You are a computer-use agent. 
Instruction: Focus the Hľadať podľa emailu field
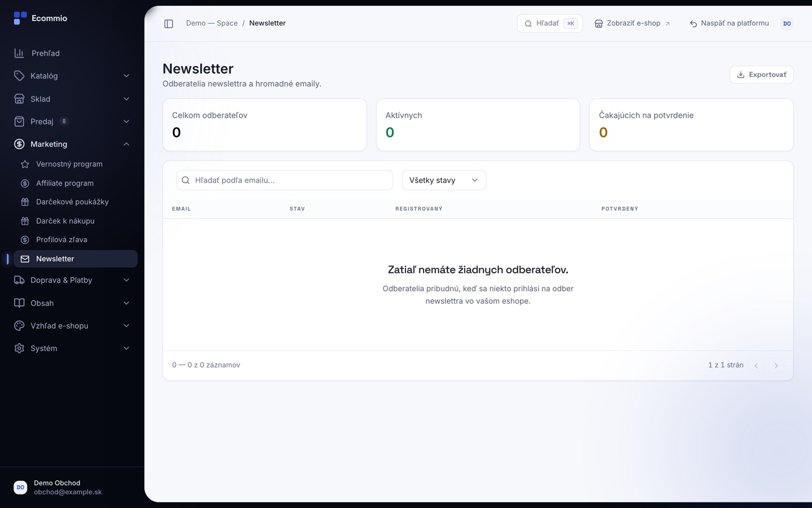[x=285, y=180]
